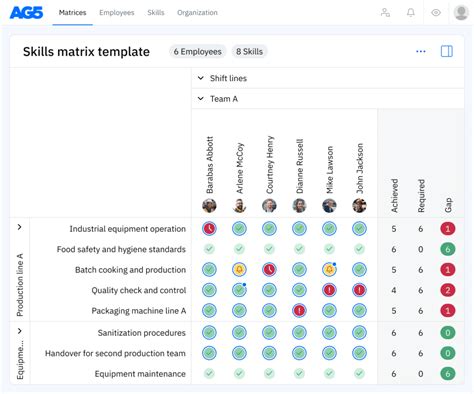Click the user search icon in header

(x=385, y=13)
